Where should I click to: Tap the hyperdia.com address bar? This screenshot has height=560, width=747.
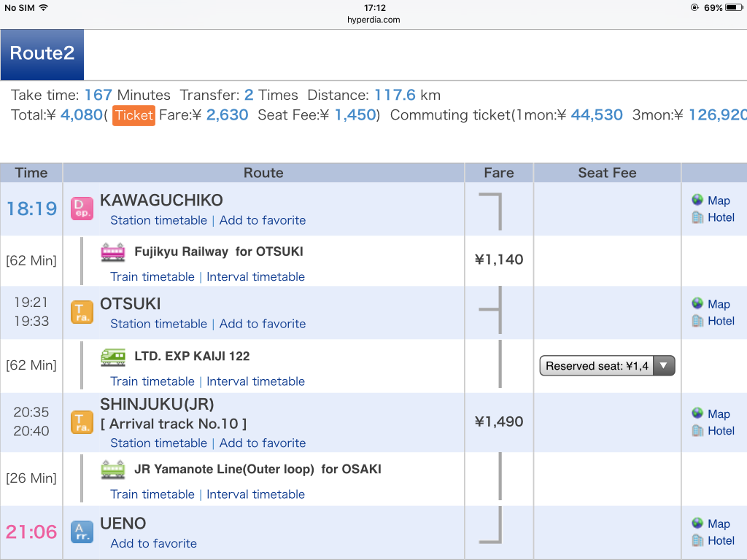373,20
